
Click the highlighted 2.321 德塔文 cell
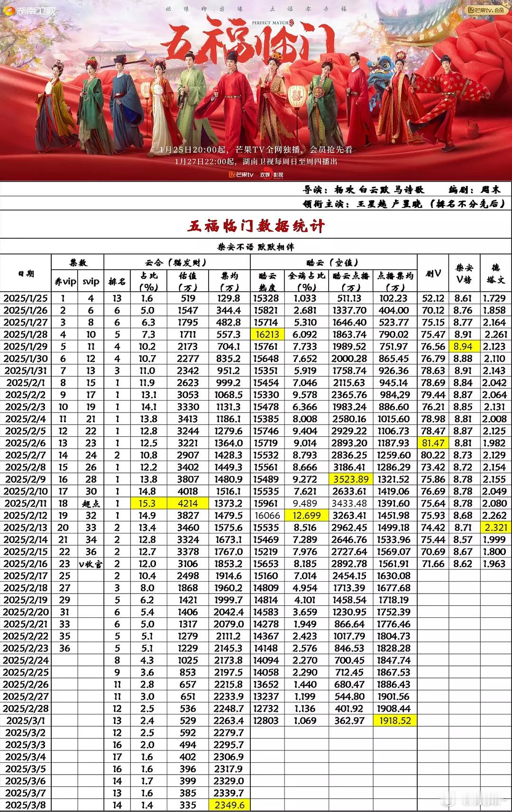(495, 527)
